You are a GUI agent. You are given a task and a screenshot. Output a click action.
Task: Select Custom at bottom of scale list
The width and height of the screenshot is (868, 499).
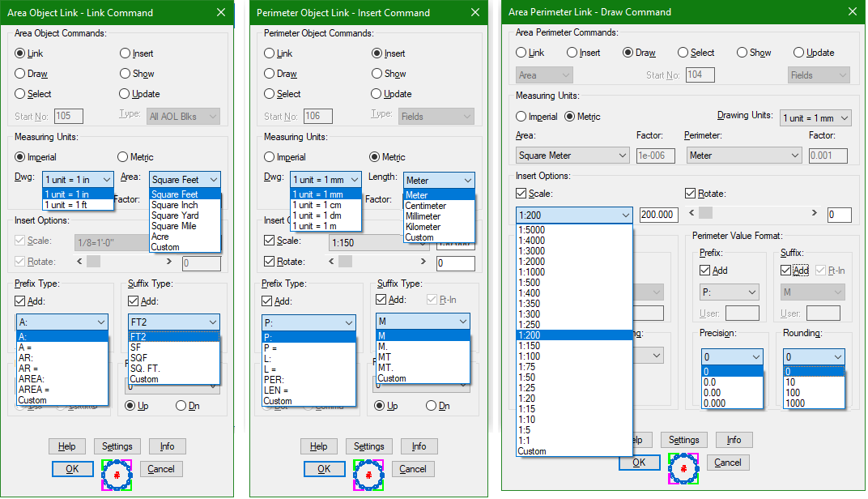574,451
